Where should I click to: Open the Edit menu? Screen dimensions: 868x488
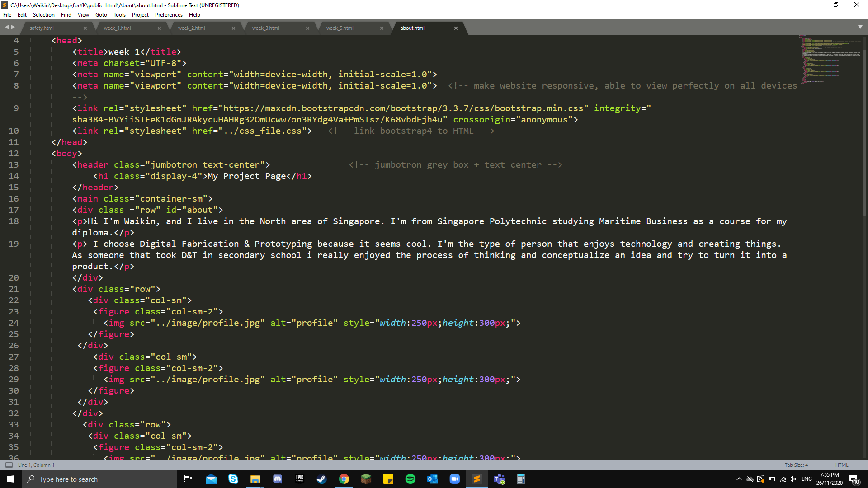pos(22,15)
